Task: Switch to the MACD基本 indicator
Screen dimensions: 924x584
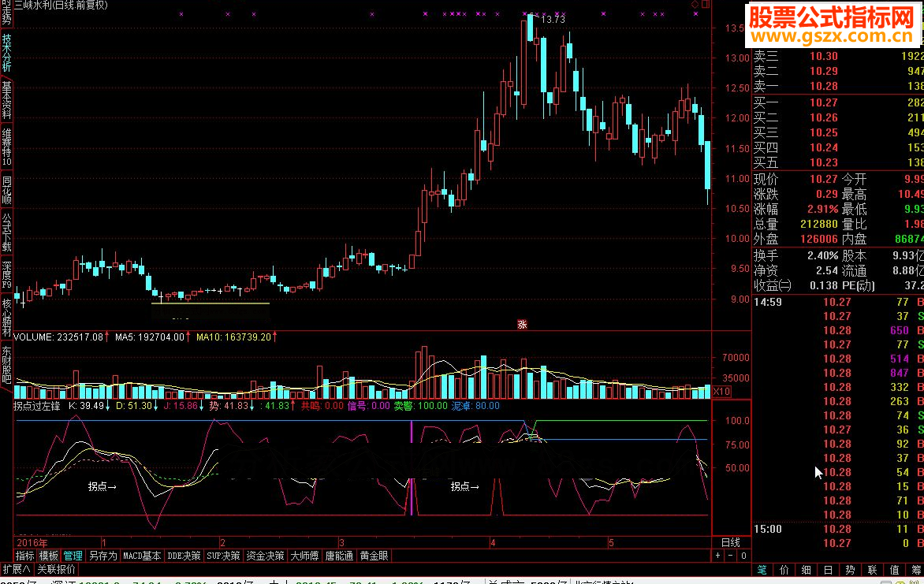Action: click(142, 556)
